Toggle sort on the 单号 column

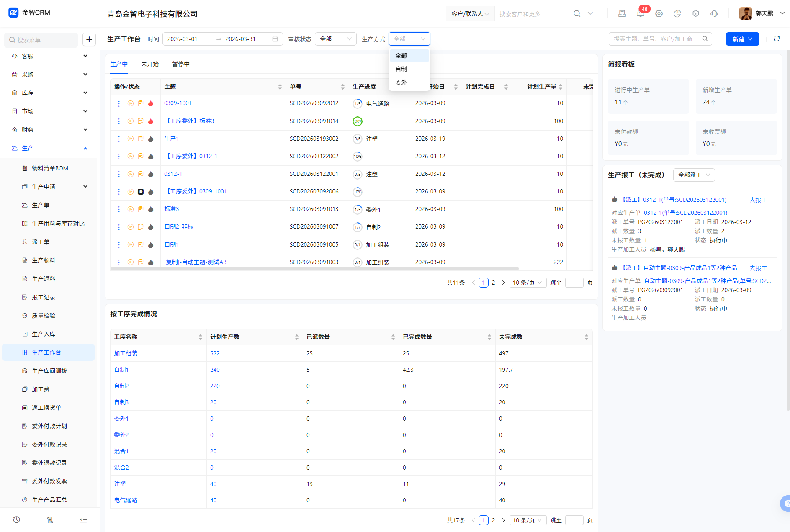coord(342,87)
